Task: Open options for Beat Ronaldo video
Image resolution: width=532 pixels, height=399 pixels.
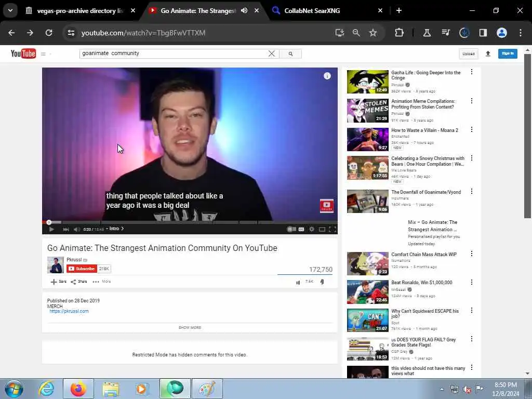Action: point(472,282)
